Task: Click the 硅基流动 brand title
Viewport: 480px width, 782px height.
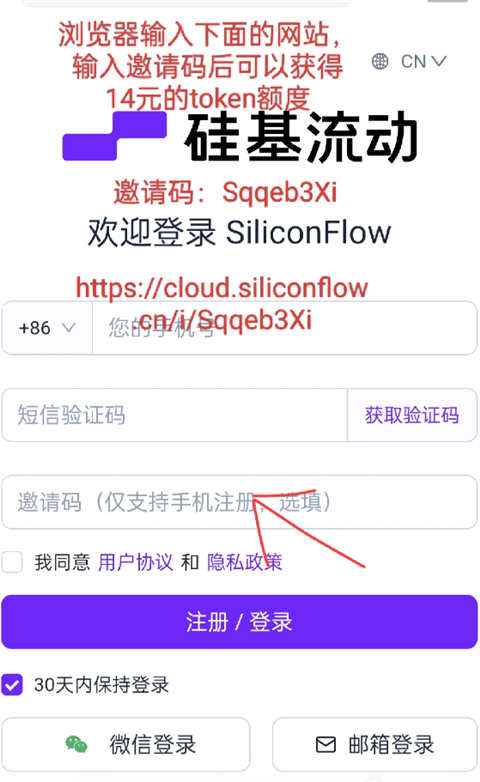Action: (x=301, y=137)
